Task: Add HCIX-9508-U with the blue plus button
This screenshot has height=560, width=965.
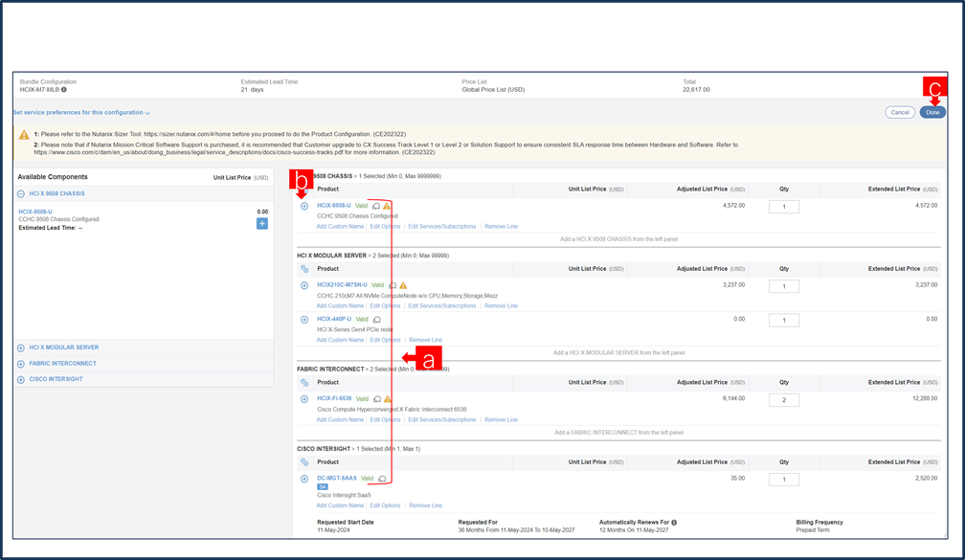Action: (x=262, y=224)
